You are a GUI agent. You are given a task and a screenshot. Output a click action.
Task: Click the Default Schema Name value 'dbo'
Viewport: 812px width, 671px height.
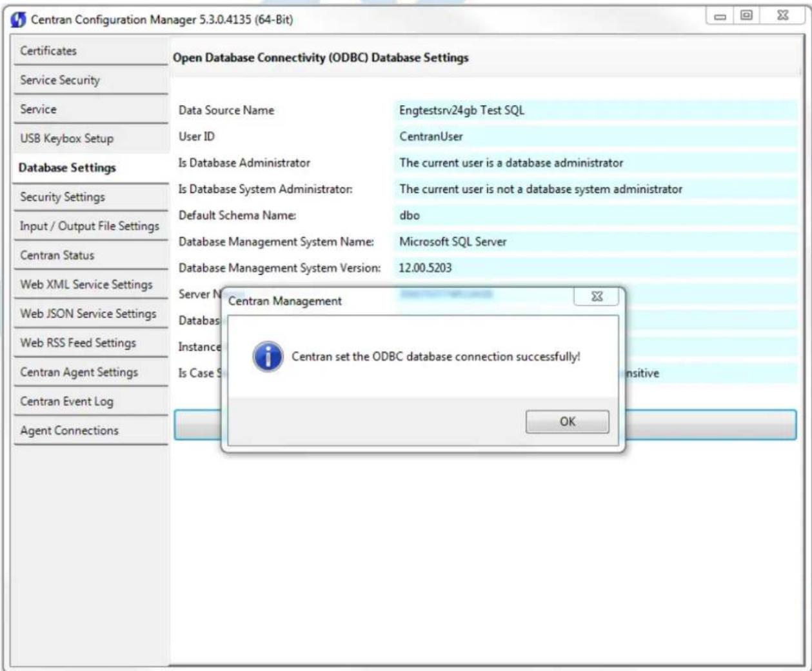(x=410, y=215)
